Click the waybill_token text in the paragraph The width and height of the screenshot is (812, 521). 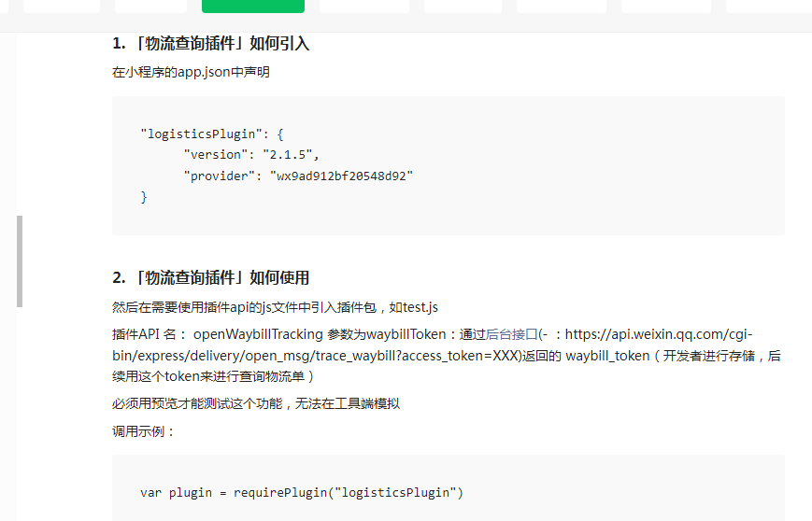click(606, 356)
